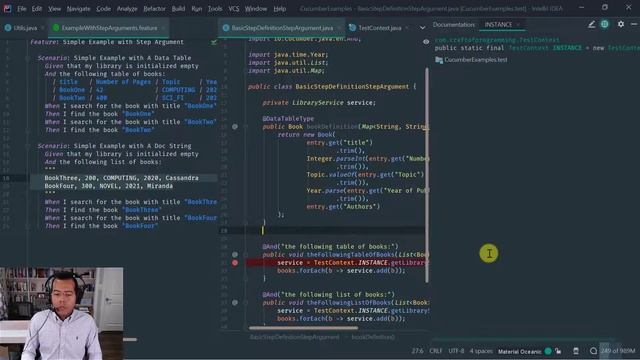Select the INSTANCE documentation tab
The image size is (640, 360).
pyautogui.click(x=498, y=24)
